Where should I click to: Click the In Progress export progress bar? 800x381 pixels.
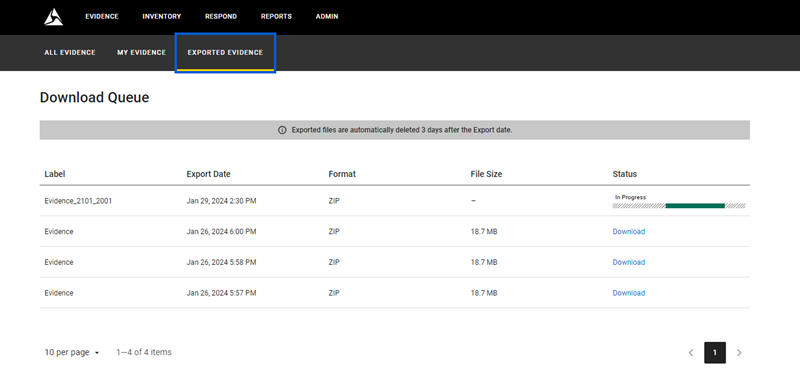[x=679, y=206]
